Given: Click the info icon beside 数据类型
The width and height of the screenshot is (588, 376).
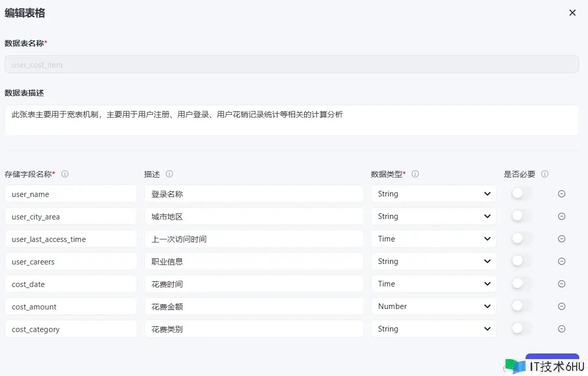Looking at the screenshot, I should pos(415,174).
